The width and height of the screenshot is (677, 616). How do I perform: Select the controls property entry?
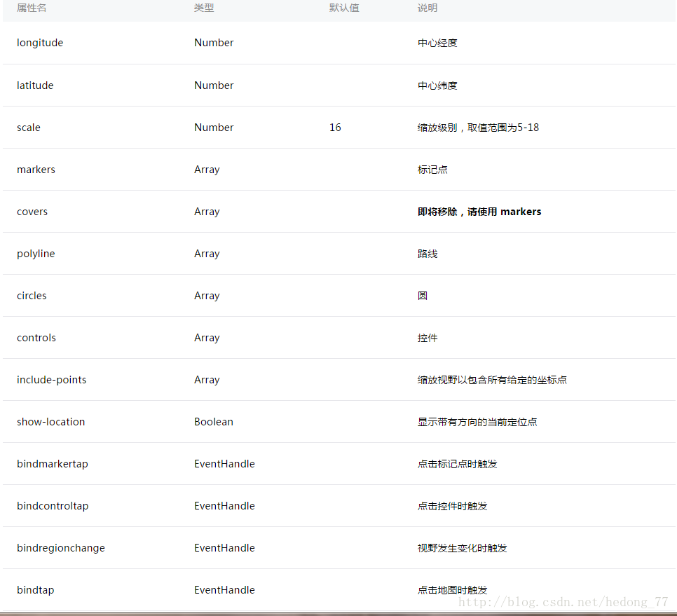(36, 337)
